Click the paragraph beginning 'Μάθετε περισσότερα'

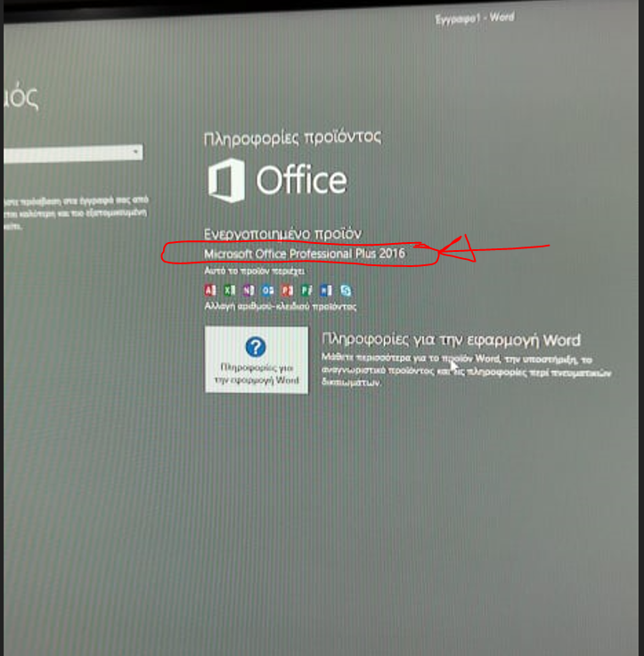466,370
